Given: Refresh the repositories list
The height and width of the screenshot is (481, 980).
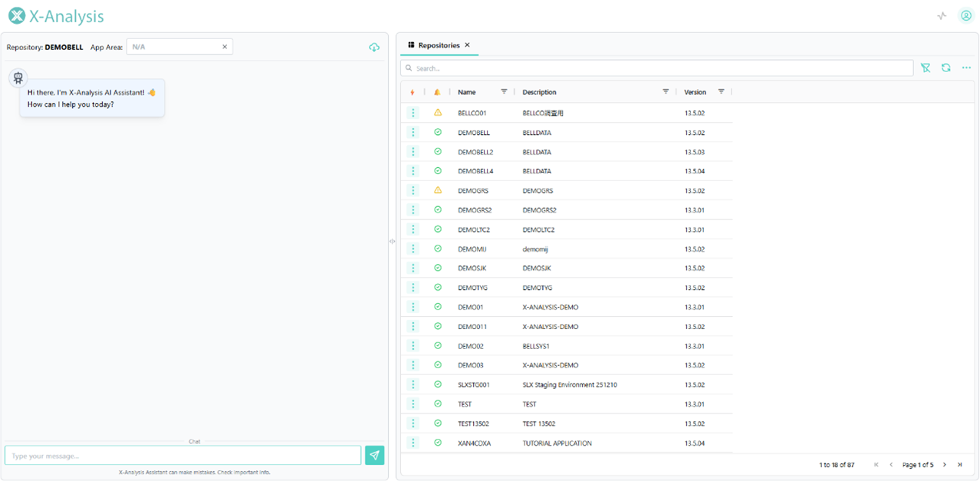Looking at the screenshot, I should (x=946, y=68).
